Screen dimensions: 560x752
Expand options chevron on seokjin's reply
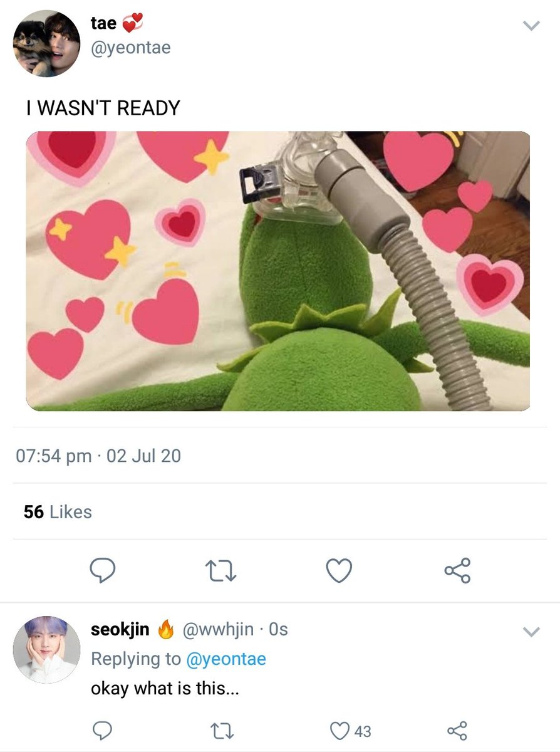(531, 632)
